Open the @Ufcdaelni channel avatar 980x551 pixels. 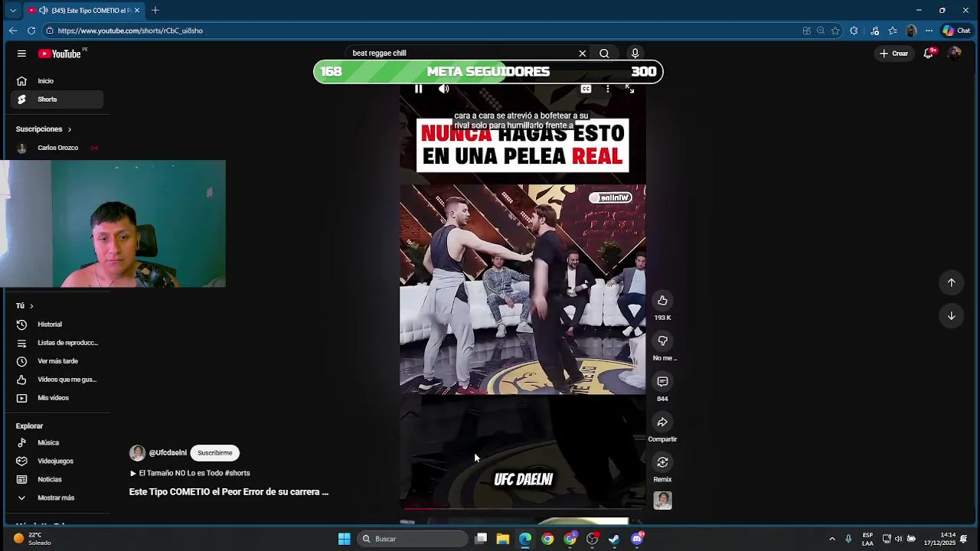click(137, 453)
